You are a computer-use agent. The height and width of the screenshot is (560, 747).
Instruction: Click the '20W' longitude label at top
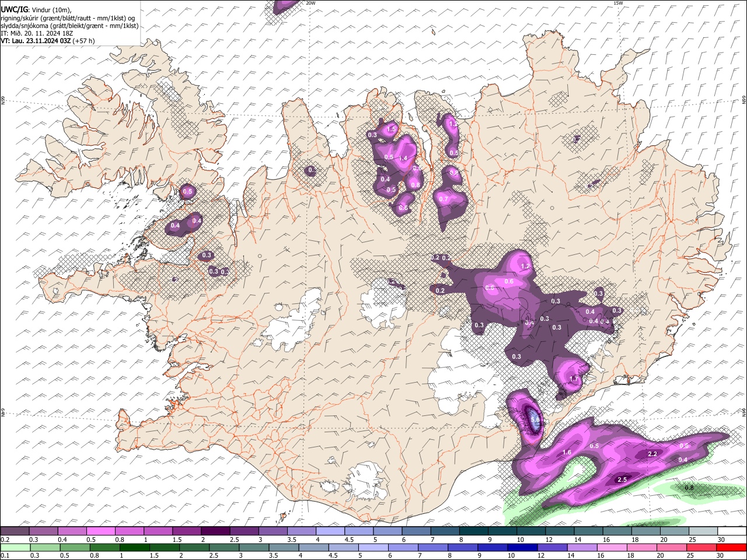point(310,3)
